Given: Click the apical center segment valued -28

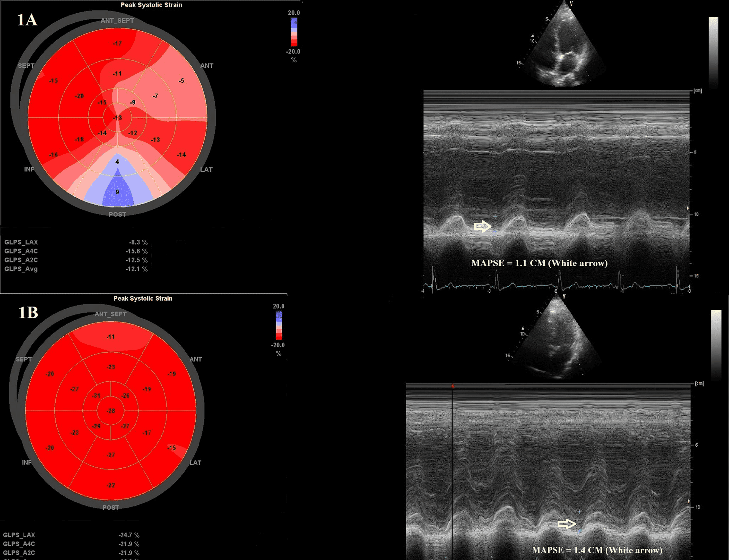Looking at the screenshot, I should [x=111, y=411].
